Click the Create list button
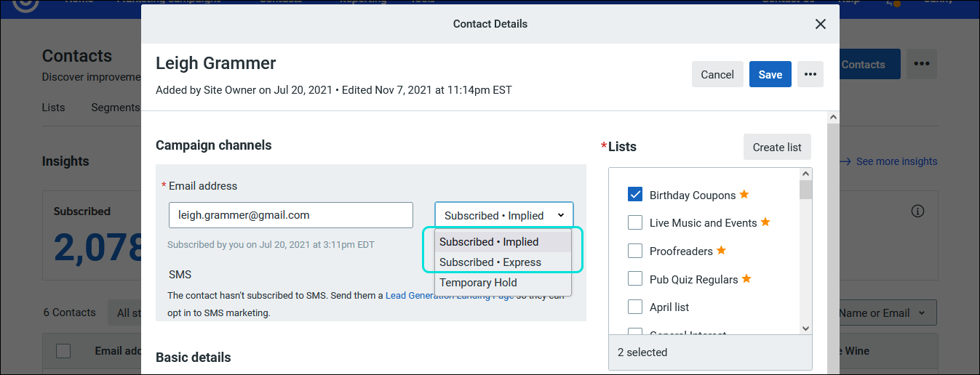This screenshot has height=375, width=980. coord(777,147)
